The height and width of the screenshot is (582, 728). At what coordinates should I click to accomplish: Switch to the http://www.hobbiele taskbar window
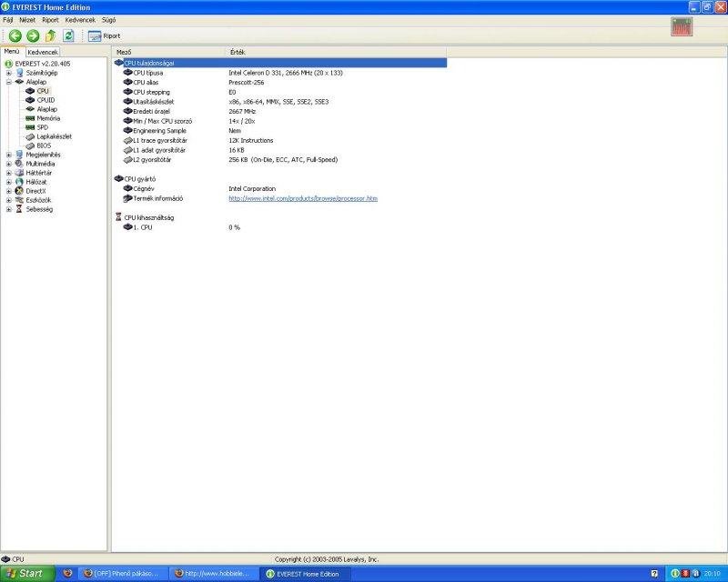[214, 574]
